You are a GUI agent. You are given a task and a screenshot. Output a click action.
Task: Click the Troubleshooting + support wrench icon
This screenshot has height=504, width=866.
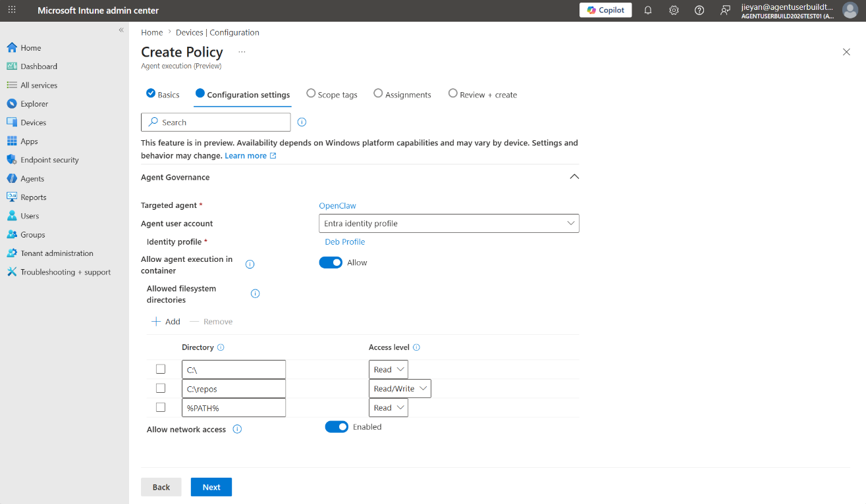tap(12, 272)
